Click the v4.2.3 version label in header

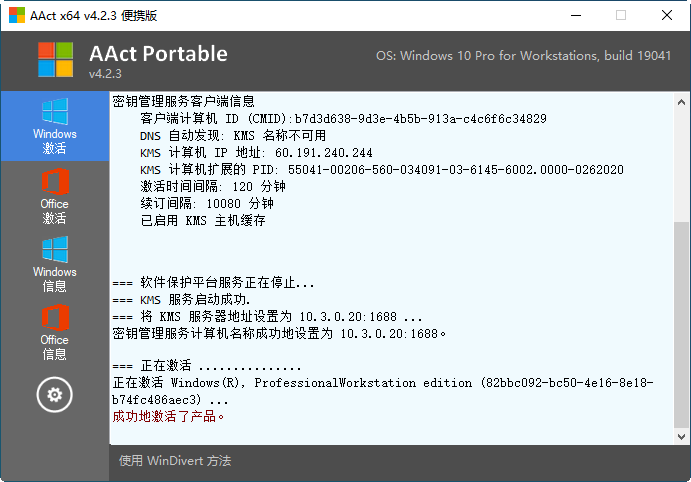105,75
